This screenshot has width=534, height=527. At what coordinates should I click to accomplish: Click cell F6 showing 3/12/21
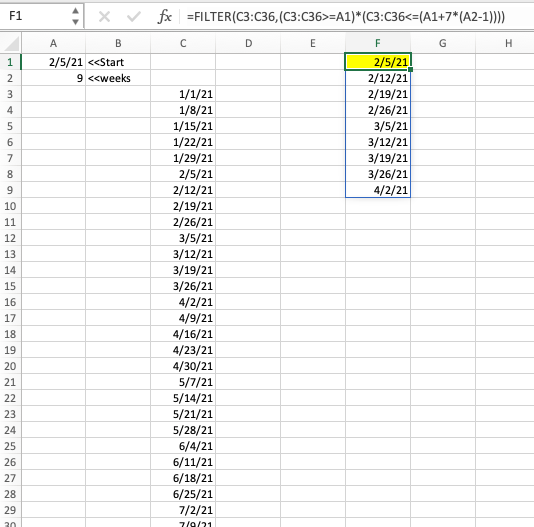(378, 142)
